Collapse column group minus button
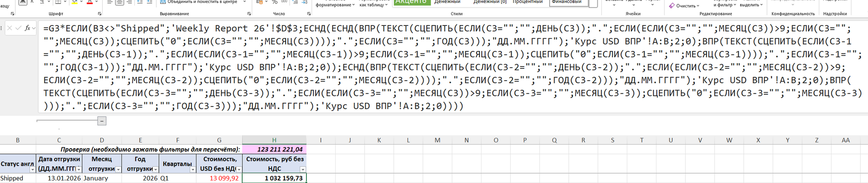 coord(102,121)
